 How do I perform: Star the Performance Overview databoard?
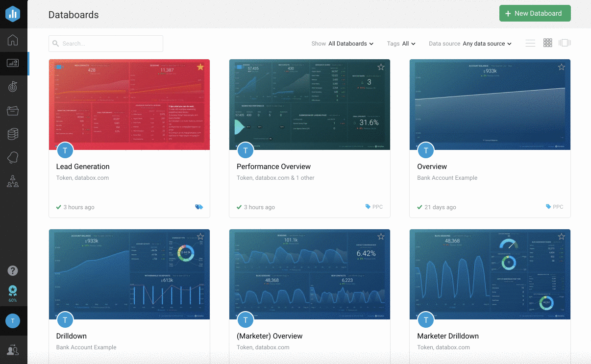pyautogui.click(x=381, y=67)
